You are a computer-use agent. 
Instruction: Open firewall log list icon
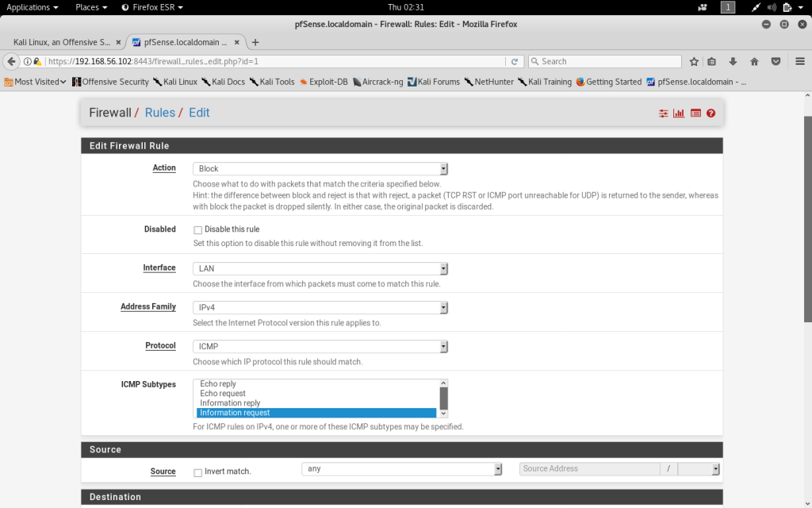695,114
